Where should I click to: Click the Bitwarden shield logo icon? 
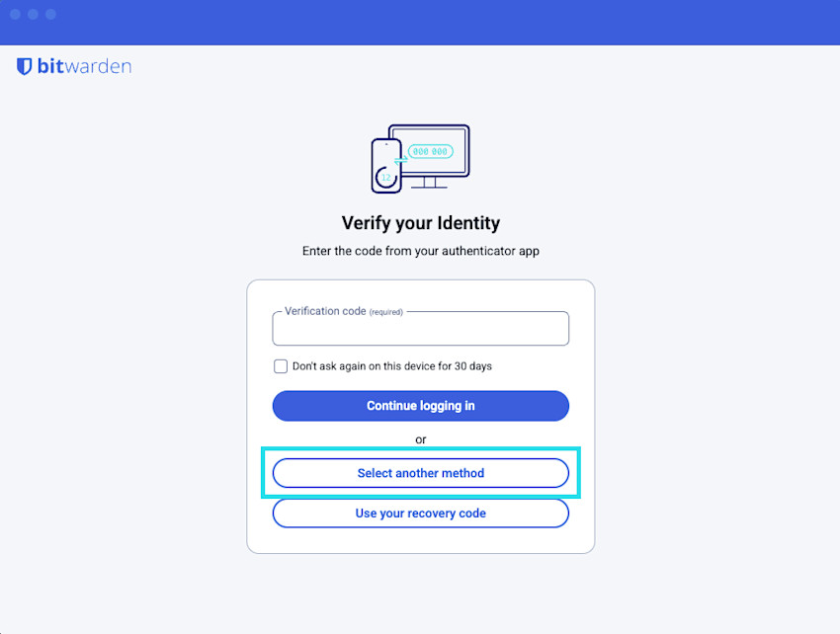click(25, 67)
